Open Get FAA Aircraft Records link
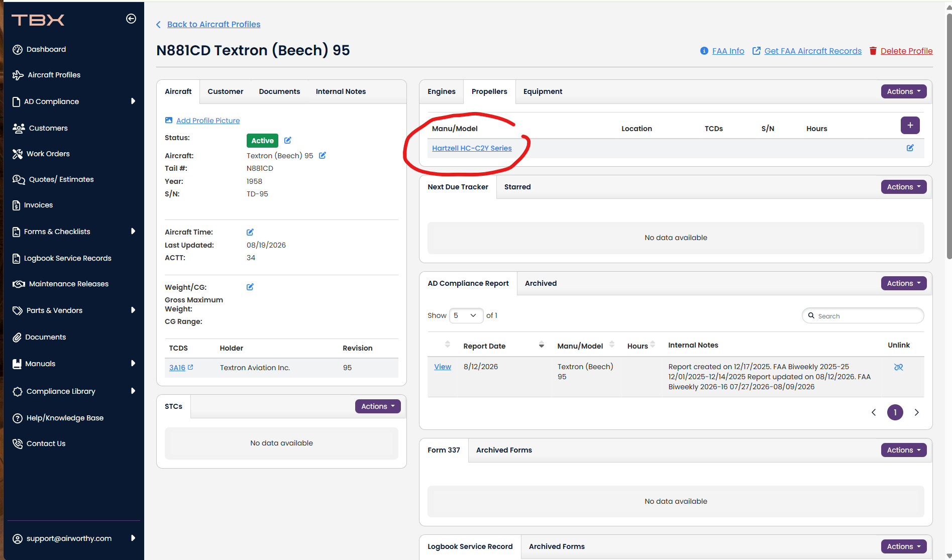This screenshot has width=952, height=560. click(x=813, y=51)
